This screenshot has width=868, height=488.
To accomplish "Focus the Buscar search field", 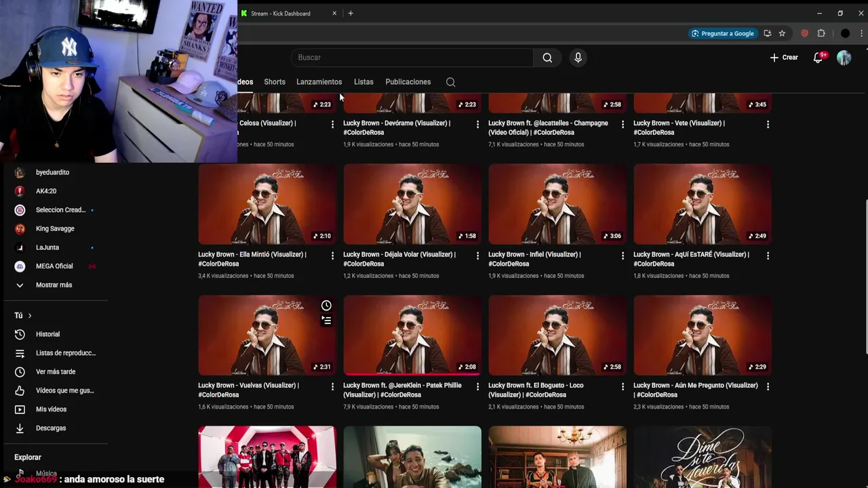I will 412,58.
